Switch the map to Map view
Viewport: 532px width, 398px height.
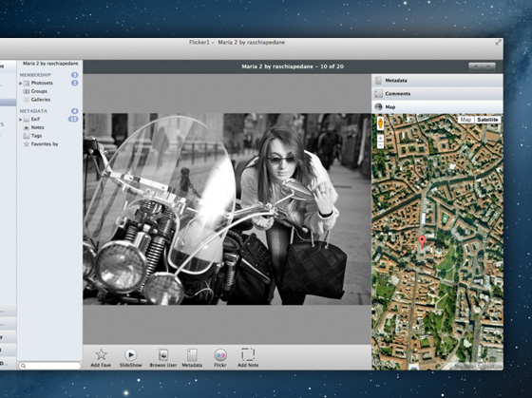coord(465,120)
